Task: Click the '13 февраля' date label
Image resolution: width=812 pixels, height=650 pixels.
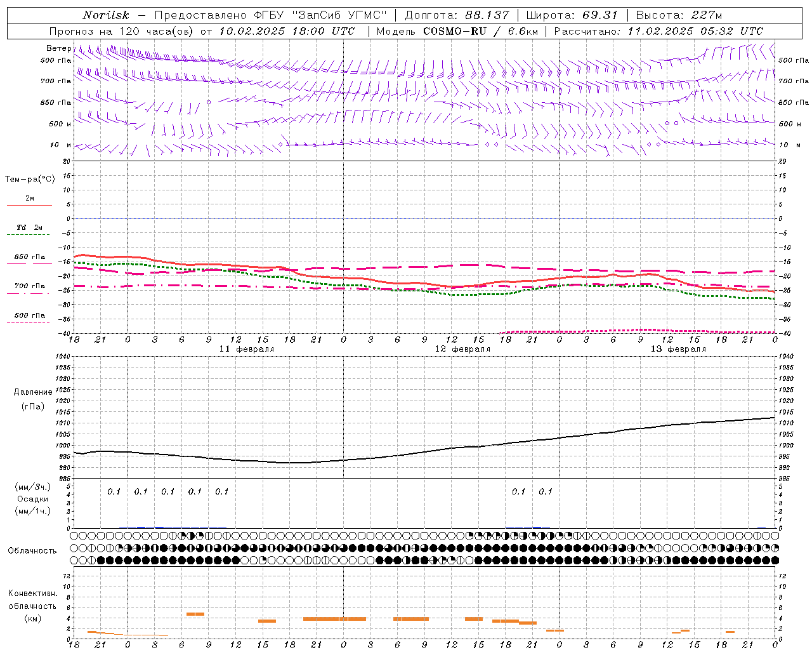Action: pyautogui.click(x=678, y=349)
